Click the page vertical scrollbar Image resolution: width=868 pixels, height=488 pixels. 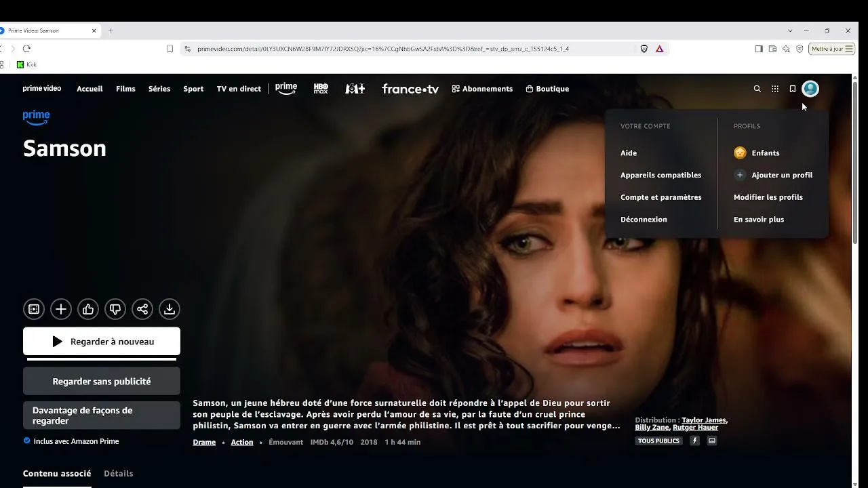point(855,163)
